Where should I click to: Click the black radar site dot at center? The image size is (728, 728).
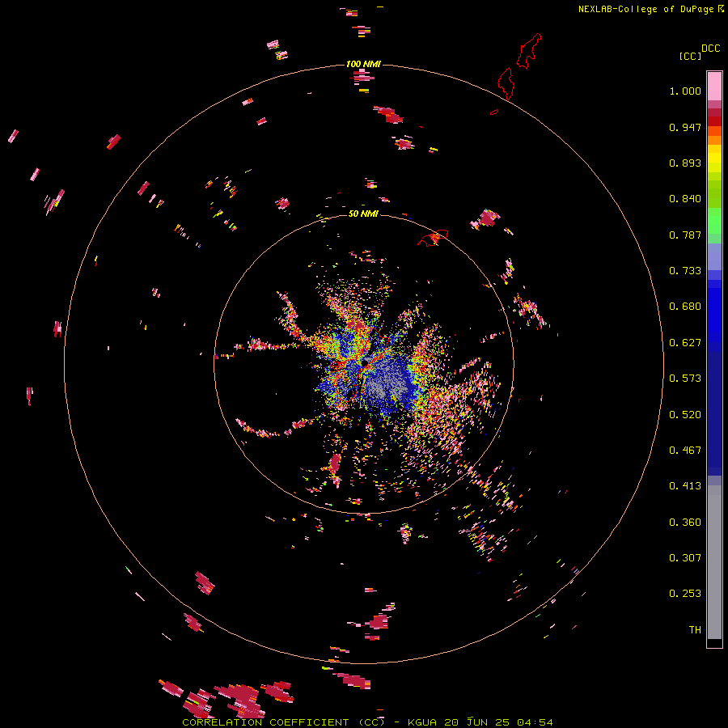[x=365, y=362]
